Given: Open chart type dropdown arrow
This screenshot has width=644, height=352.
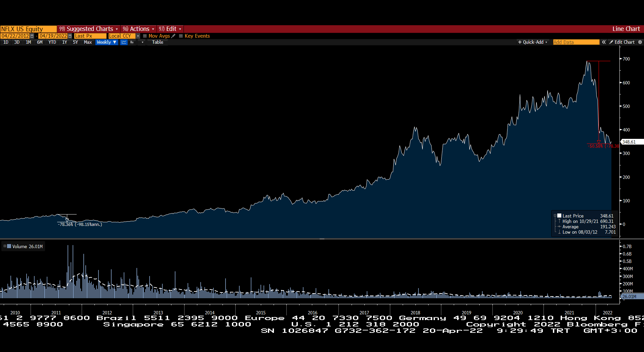Looking at the screenshot, I should click(x=143, y=42).
